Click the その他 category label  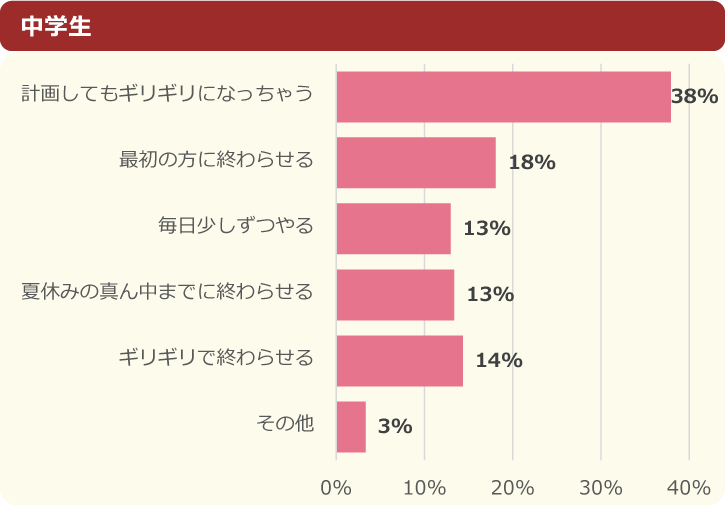(285, 424)
